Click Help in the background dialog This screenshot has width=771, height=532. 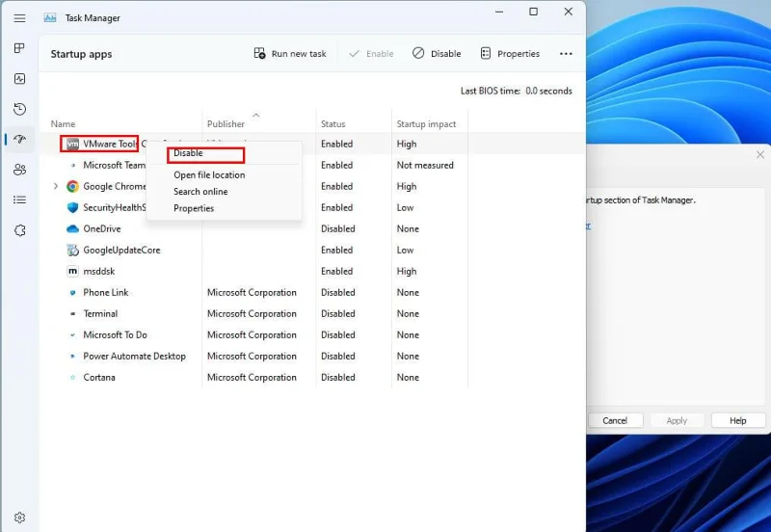[738, 420]
